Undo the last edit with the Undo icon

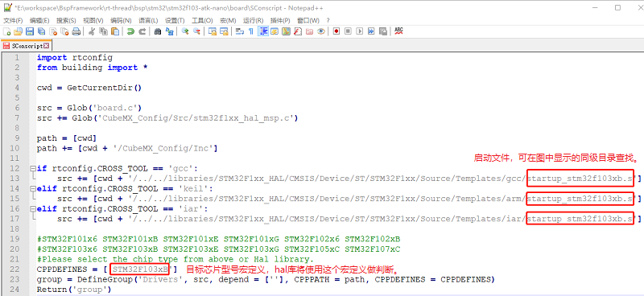130,31
